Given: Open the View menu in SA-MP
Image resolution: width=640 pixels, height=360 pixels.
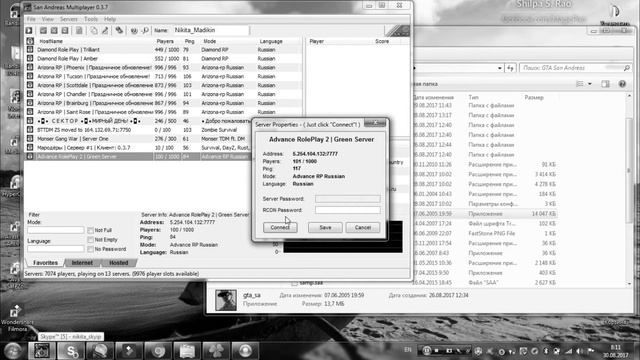Looking at the screenshot, I should pyautogui.click(x=48, y=19).
